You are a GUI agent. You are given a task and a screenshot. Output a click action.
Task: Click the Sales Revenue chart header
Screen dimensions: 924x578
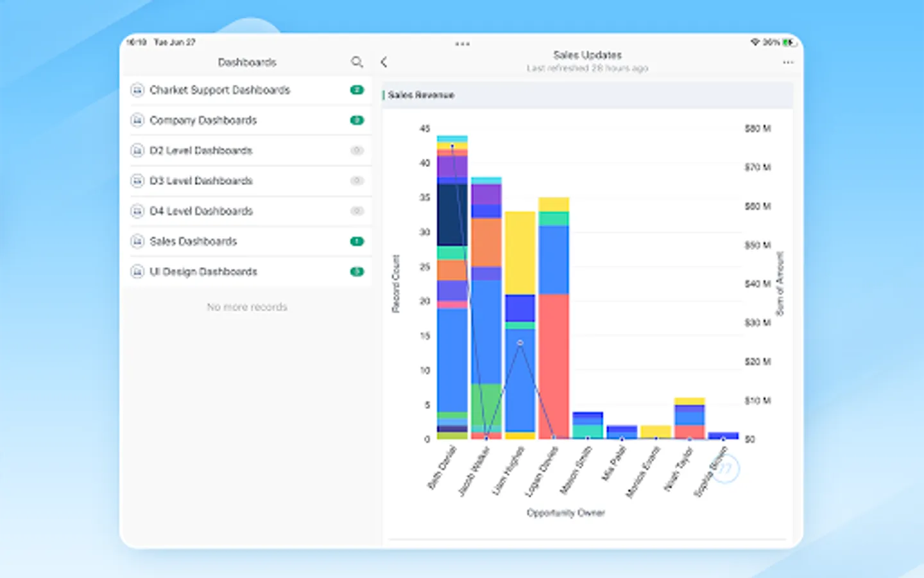587,95
